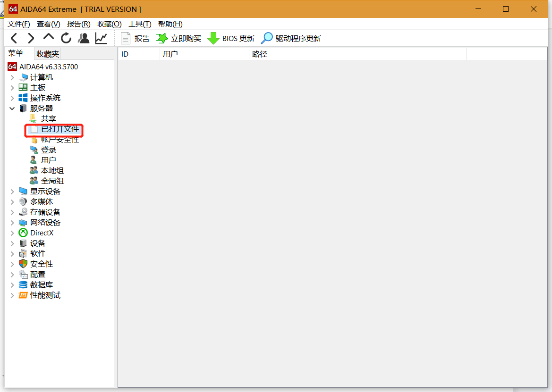Click 立即购买 buy now button
Image resolution: width=552 pixels, height=392 pixels.
point(179,39)
